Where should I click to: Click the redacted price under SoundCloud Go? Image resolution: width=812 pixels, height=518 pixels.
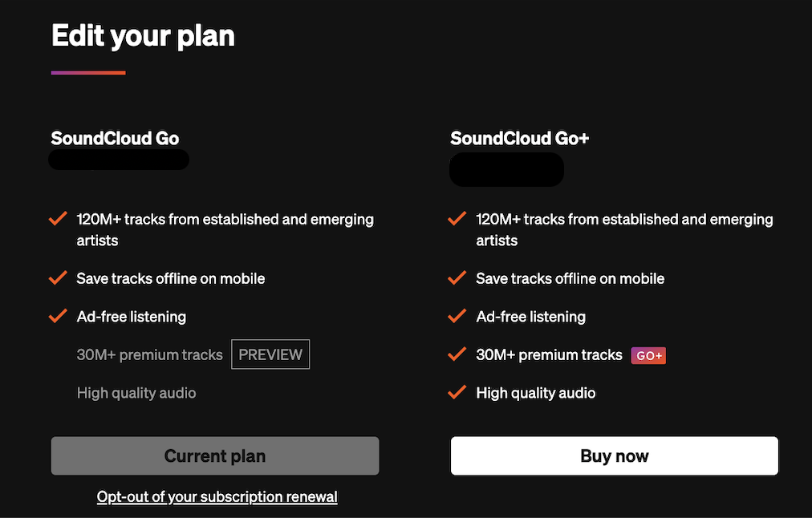119,160
